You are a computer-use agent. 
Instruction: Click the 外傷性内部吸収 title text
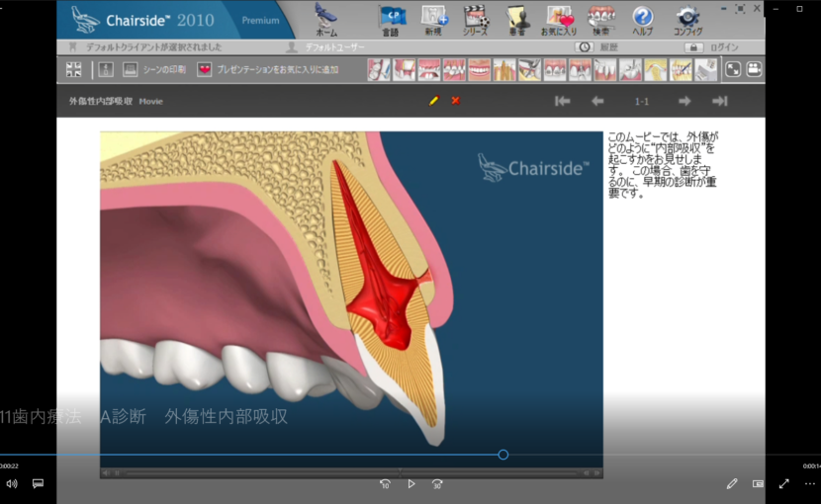tap(101, 101)
